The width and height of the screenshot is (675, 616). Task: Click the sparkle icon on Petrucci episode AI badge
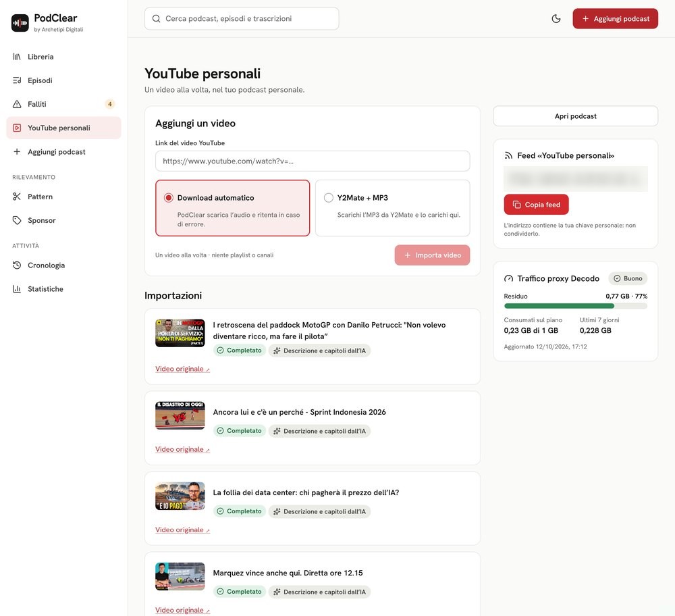click(277, 351)
